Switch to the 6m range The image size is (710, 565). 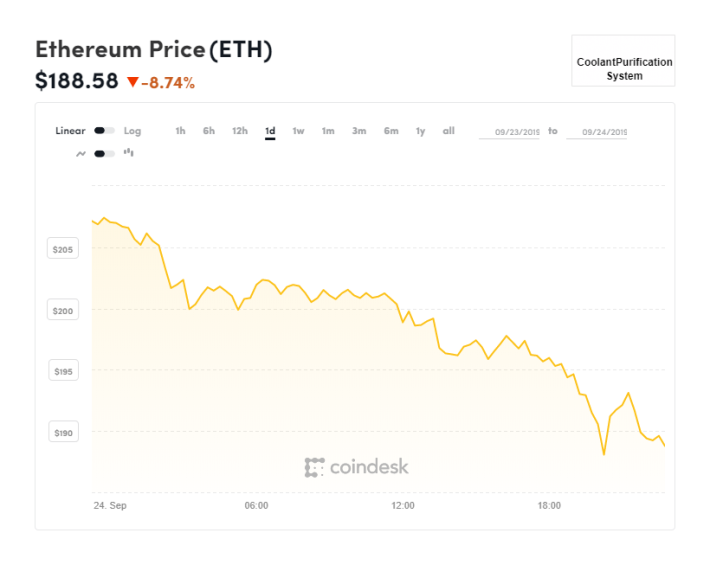(391, 131)
